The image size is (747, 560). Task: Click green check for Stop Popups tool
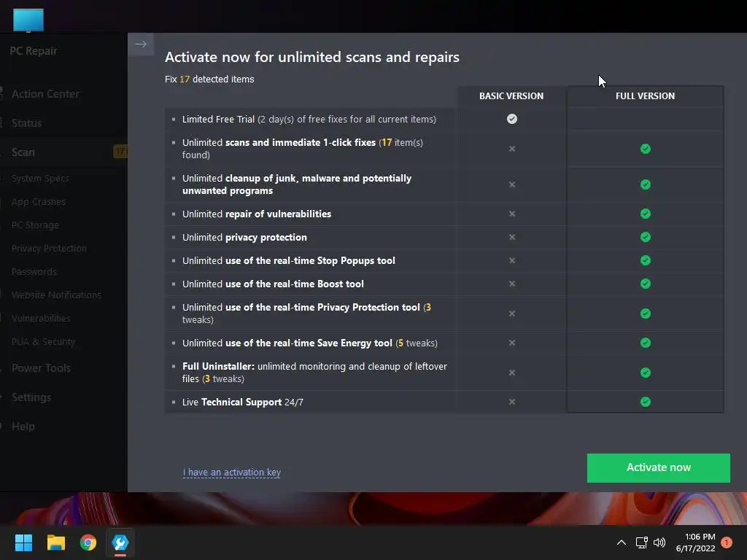point(646,260)
